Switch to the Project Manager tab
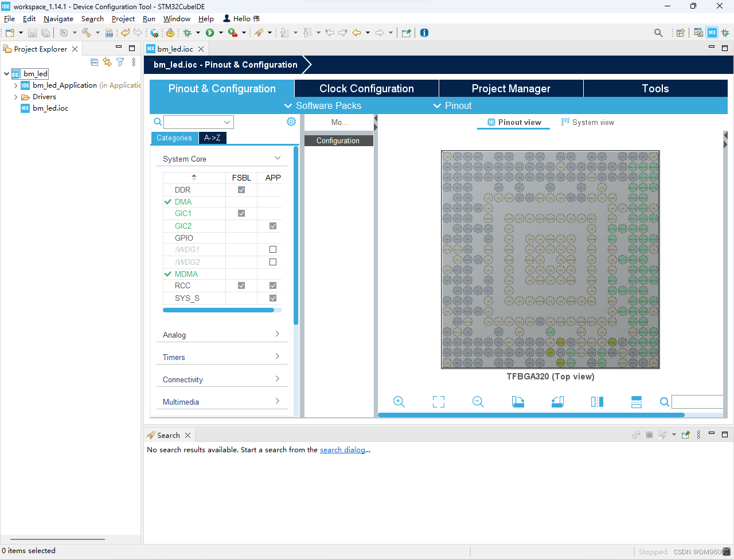734x560 pixels. click(x=511, y=88)
